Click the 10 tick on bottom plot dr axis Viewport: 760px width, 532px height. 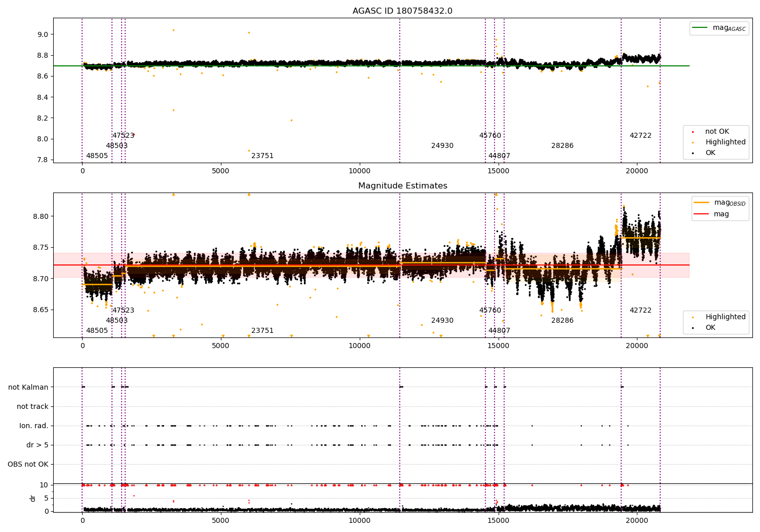pyautogui.click(x=44, y=485)
